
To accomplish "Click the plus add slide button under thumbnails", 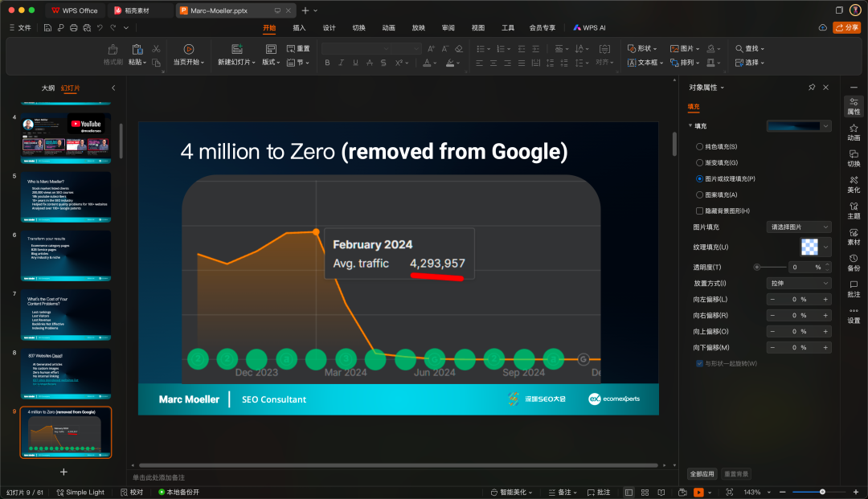I will tap(63, 472).
